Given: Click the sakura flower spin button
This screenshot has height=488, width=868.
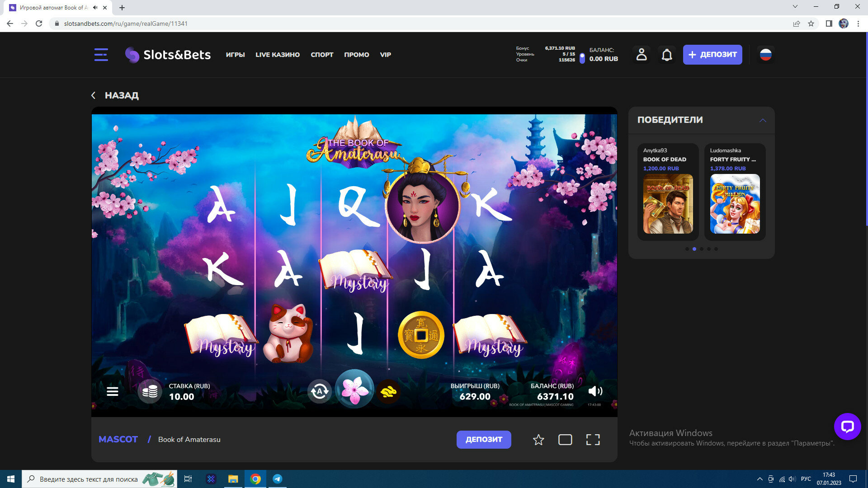Looking at the screenshot, I should (354, 389).
